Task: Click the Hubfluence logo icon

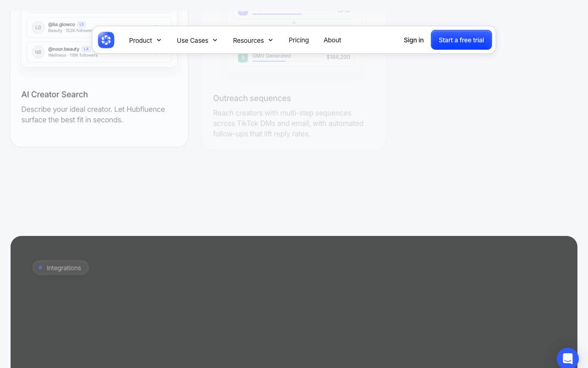Action: 106,40
